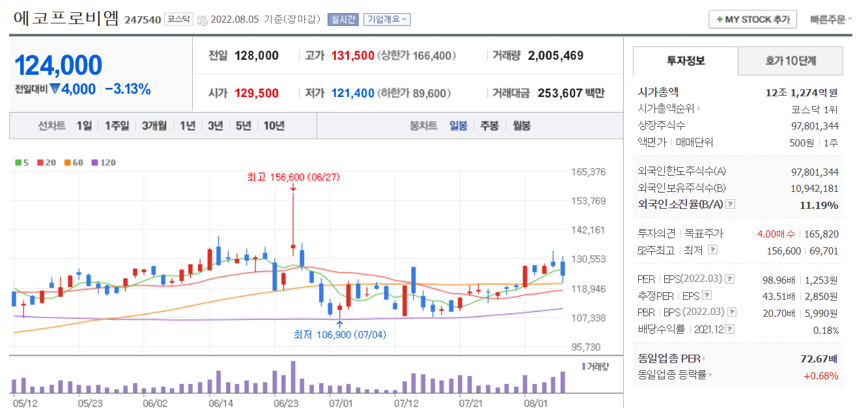Click the 외국인소진율 11.19% value

point(819,205)
